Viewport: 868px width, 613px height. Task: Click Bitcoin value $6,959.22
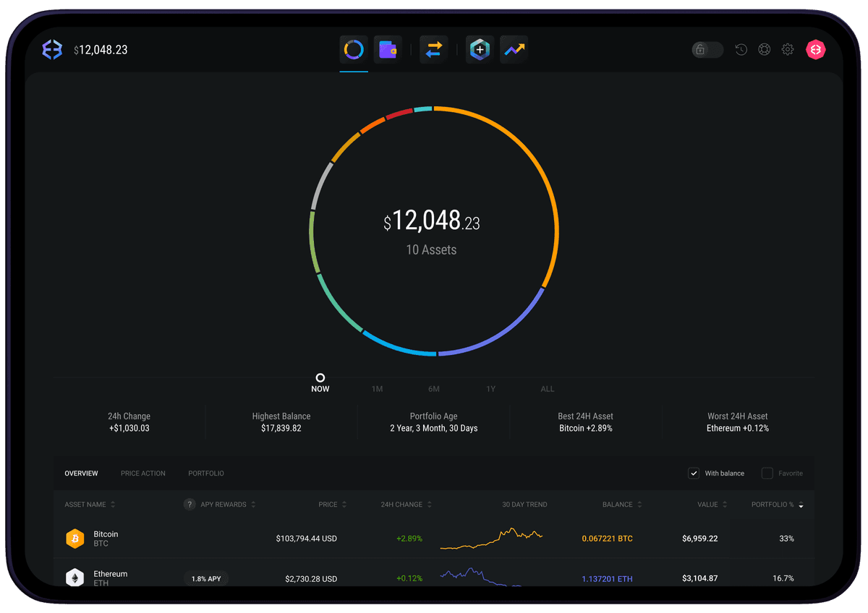pyautogui.click(x=700, y=539)
